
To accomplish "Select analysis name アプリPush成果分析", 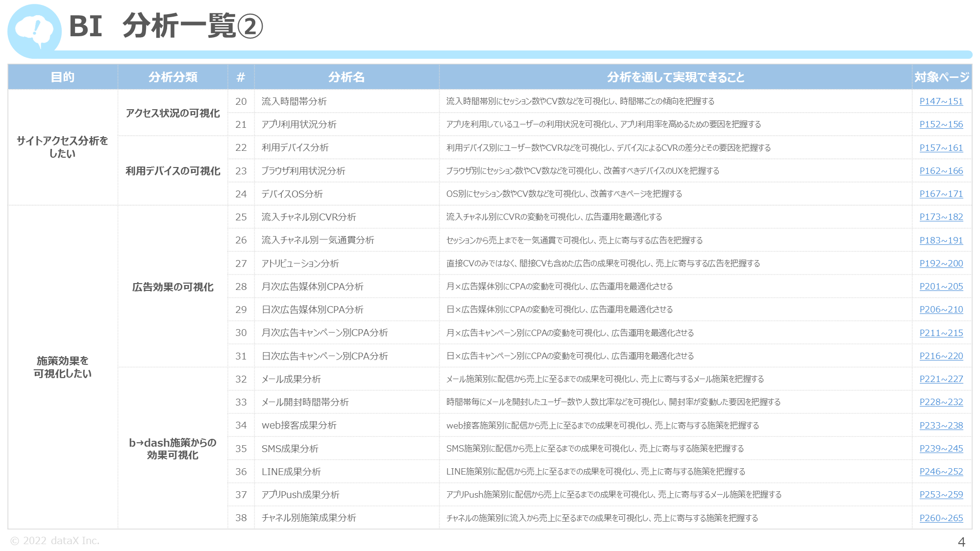I will tap(300, 495).
